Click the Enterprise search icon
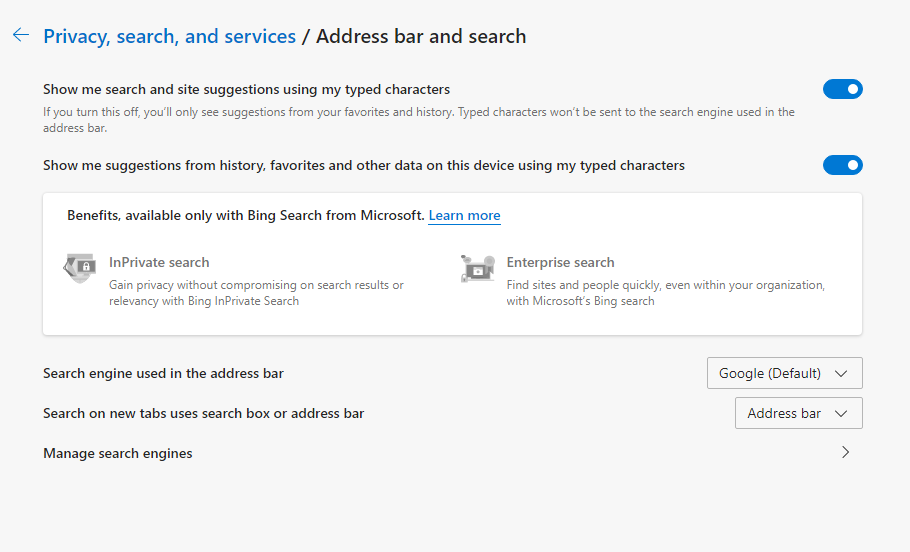910x552 pixels. coord(477,268)
